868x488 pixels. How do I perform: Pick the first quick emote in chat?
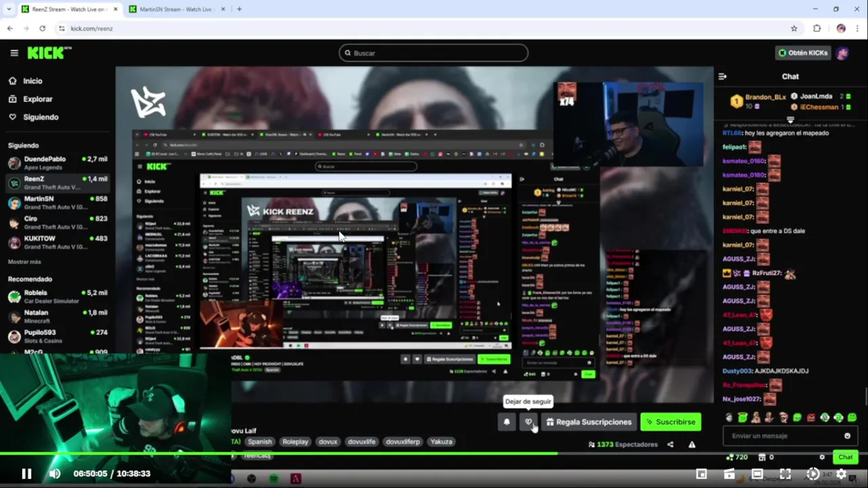coord(729,418)
